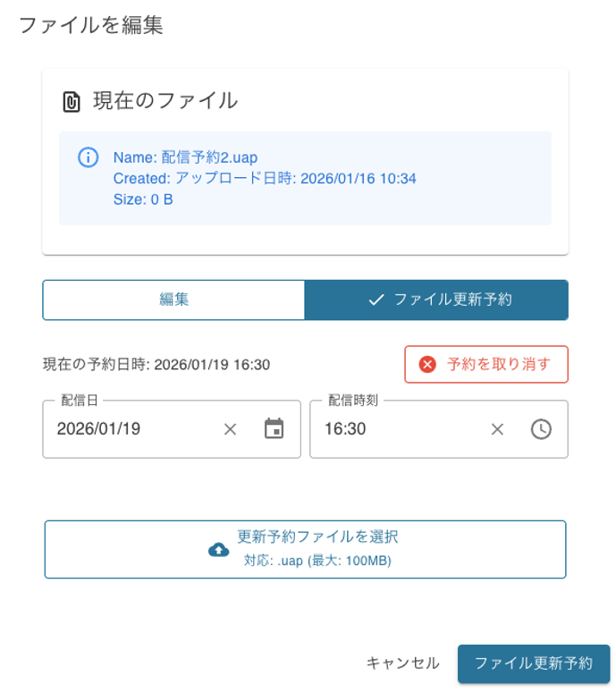Click the キャンセル button
This screenshot has width=616, height=693.
[x=402, y=663]
